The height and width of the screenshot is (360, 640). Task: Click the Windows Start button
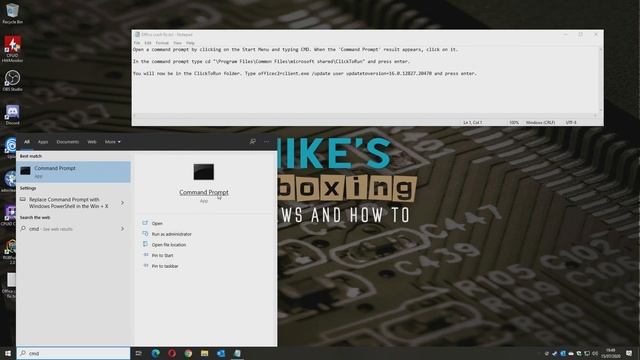[8, 353]
